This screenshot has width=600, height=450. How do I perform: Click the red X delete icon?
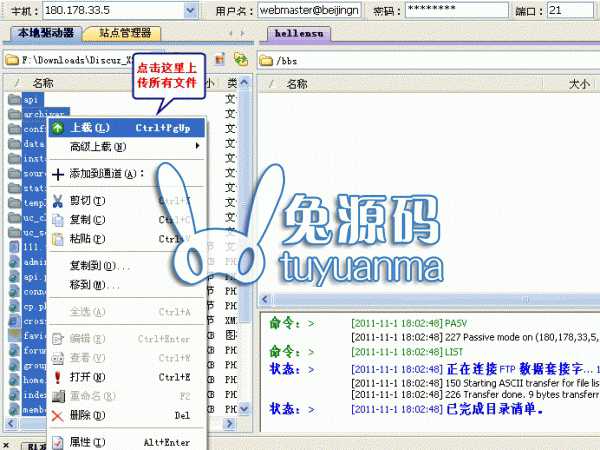58,415
